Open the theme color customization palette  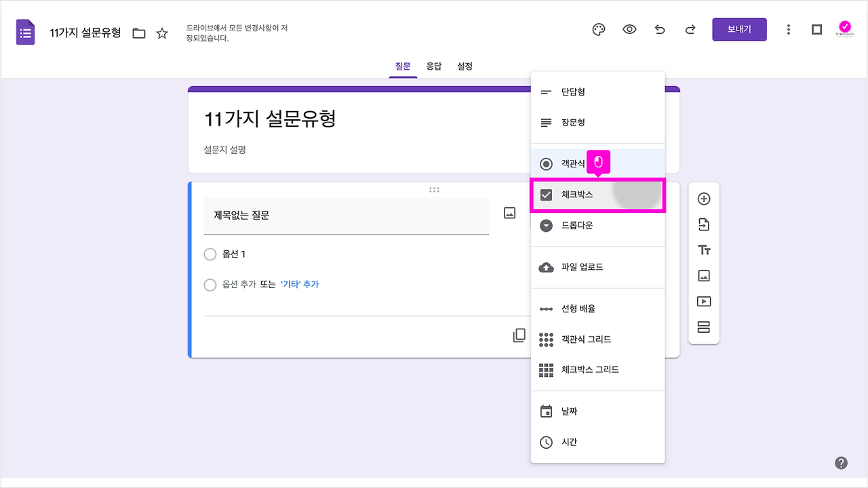point(597,29)
